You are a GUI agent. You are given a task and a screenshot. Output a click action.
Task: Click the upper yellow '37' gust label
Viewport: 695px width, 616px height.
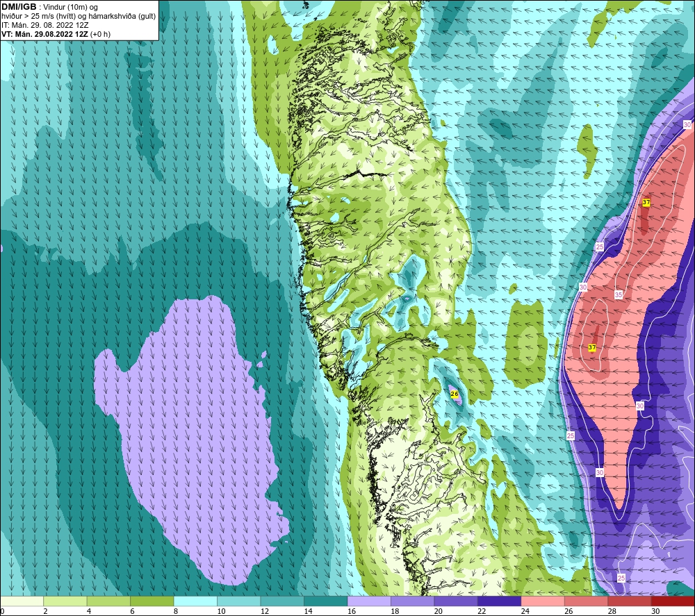pos(646,202)
